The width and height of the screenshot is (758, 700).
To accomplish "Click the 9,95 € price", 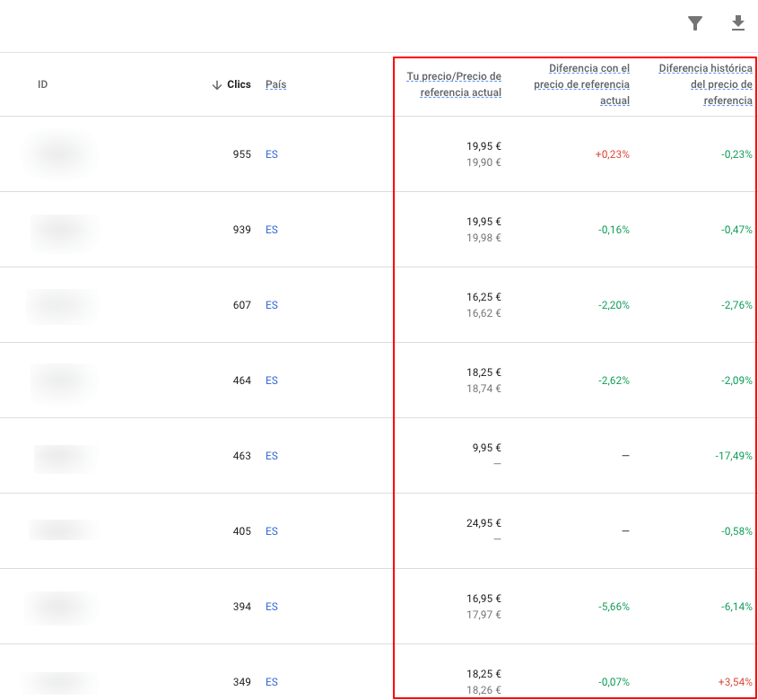I will click(x=487, y=448).
